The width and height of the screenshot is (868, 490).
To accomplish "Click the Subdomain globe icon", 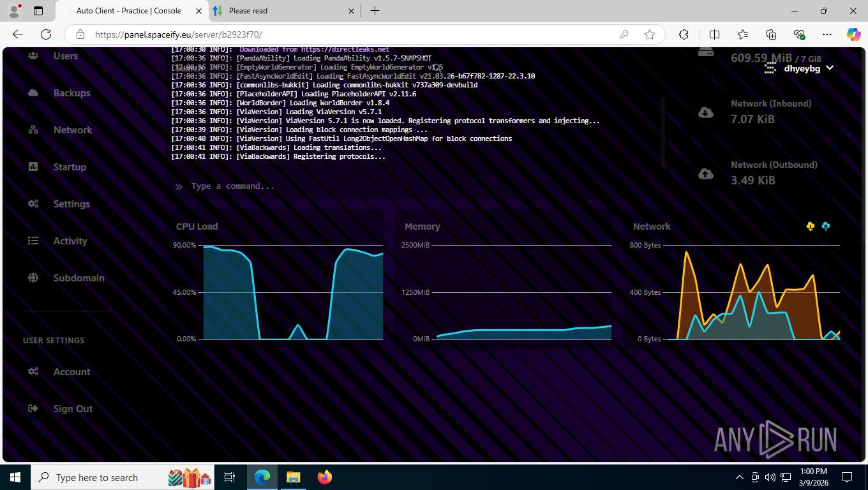I will pos(33,278).
